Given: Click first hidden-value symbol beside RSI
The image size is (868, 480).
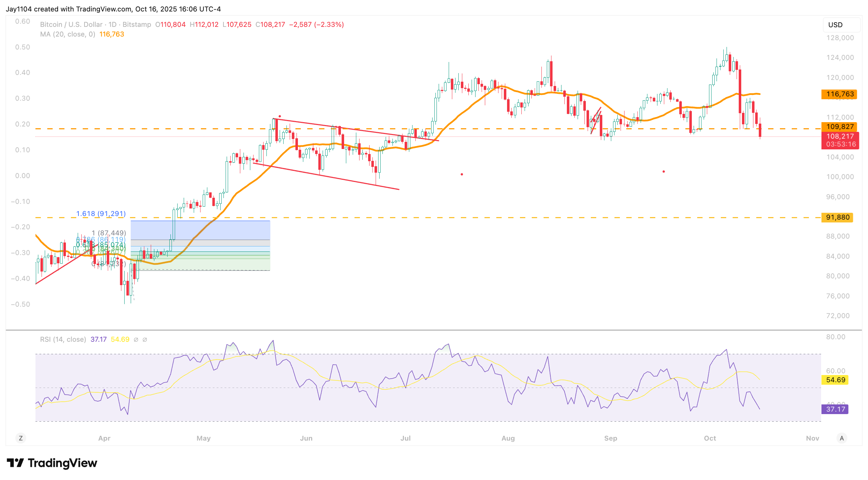Looking at the screenshot, I should point(136,340).
